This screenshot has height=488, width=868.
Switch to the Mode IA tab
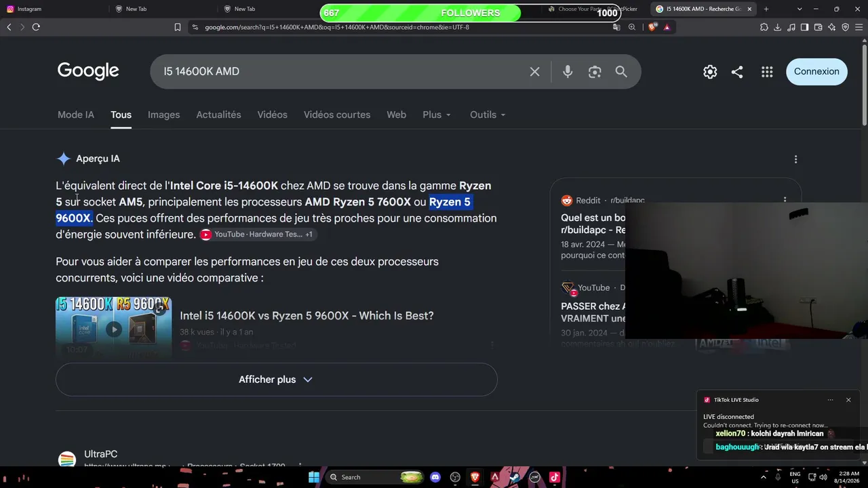(76, 115)
